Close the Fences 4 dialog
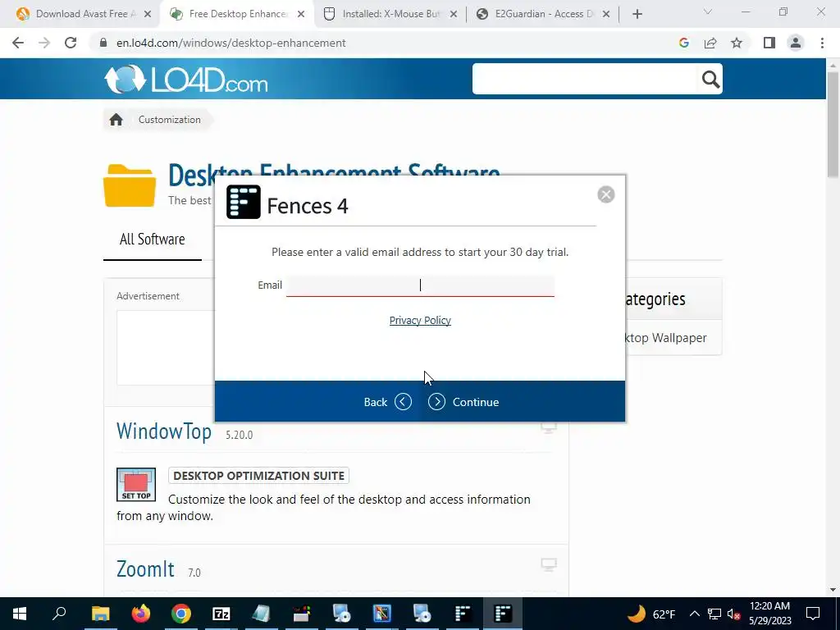This screenshot has width=840, height=630. click(x=606, y=194)
